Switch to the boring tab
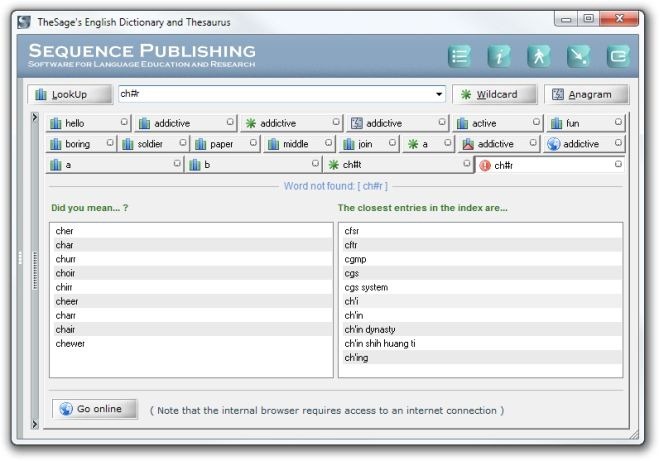This screenshot has height=461, width=660. (80, 144)
